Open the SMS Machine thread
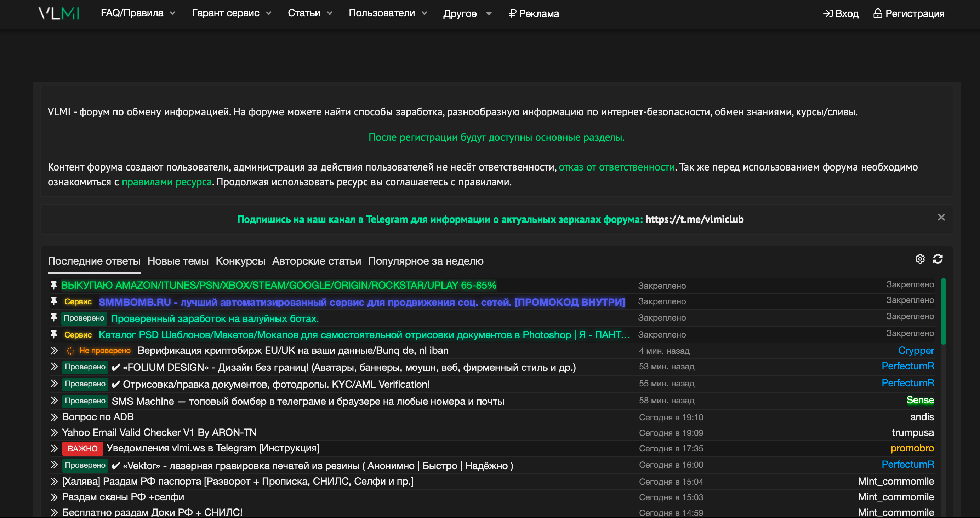This screenshot has height=518, width=980. 308,401
